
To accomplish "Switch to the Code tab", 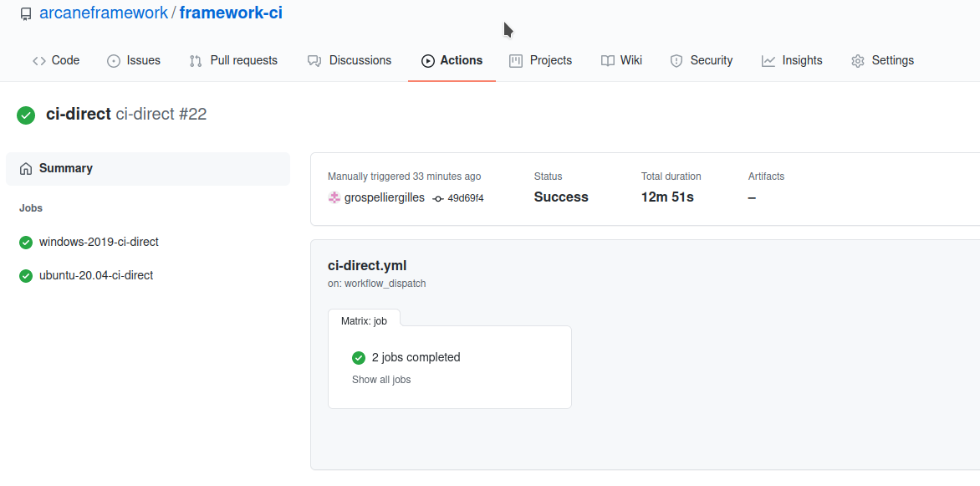I will pos(56,61).
